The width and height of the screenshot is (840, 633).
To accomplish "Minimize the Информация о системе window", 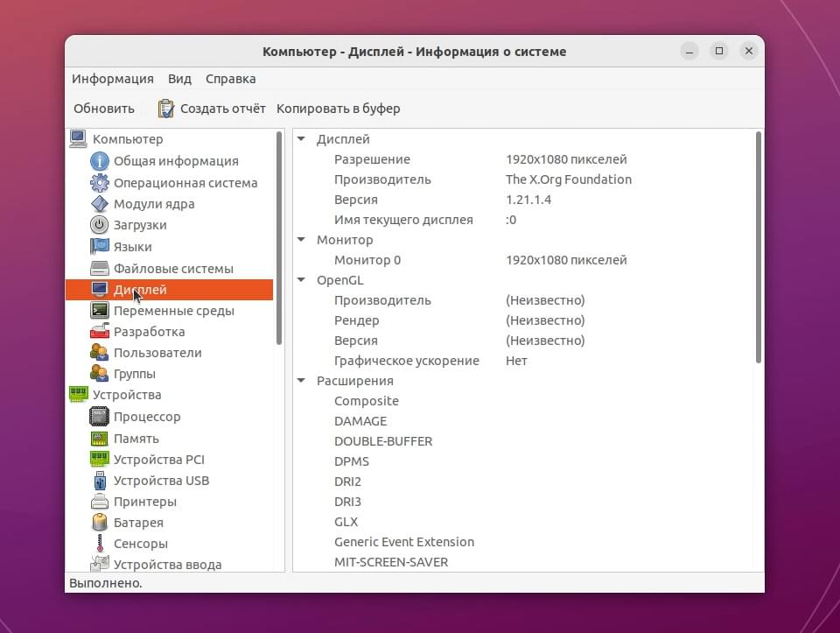I will click(689, 52).
